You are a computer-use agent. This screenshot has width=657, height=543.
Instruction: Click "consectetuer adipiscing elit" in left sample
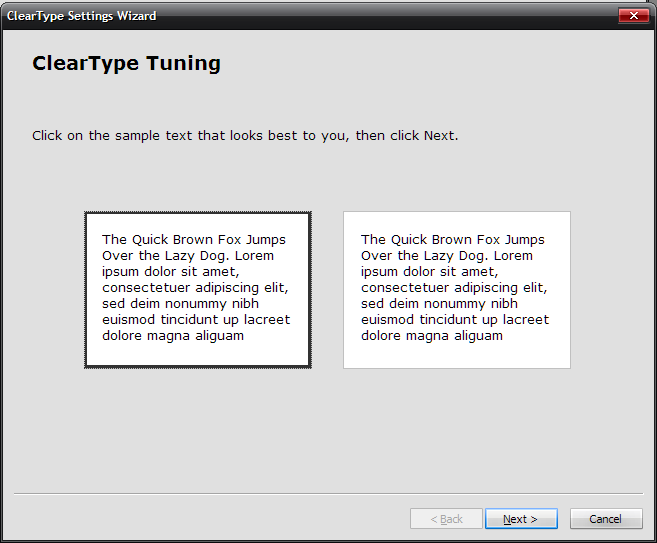click(x=194, y=288)
